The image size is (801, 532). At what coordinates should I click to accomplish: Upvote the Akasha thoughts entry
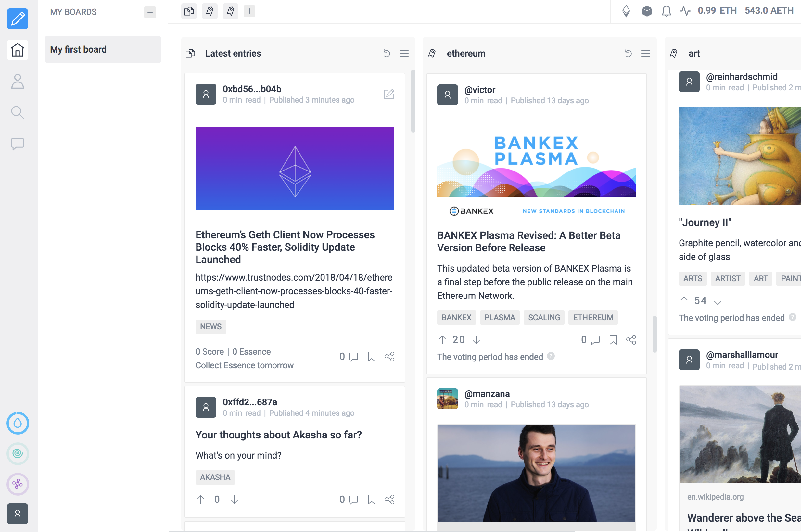200,500
